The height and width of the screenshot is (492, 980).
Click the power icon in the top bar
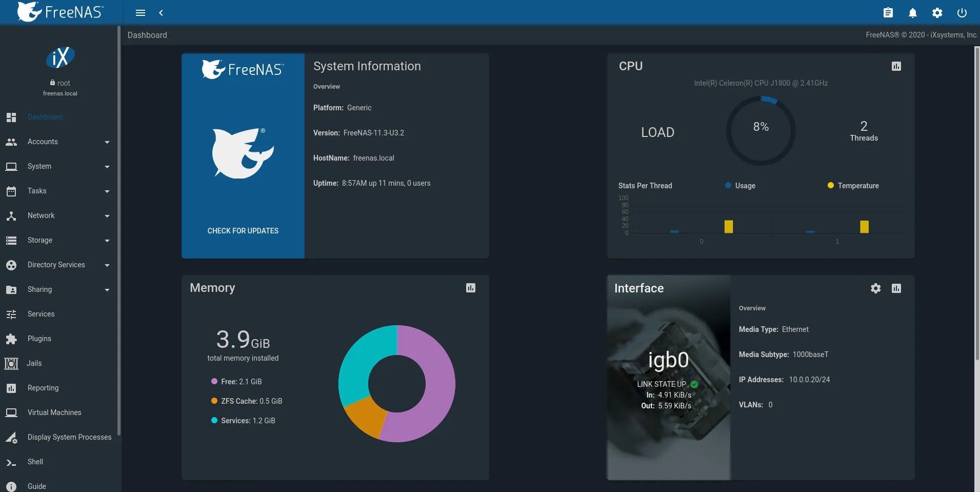tap(962, 13)
